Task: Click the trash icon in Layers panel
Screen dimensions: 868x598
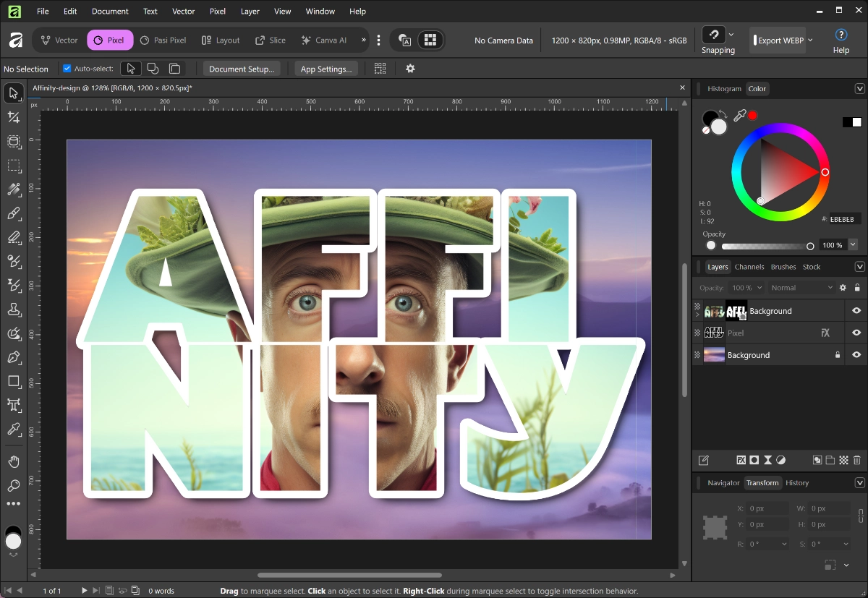Action: tap(857, 460)
